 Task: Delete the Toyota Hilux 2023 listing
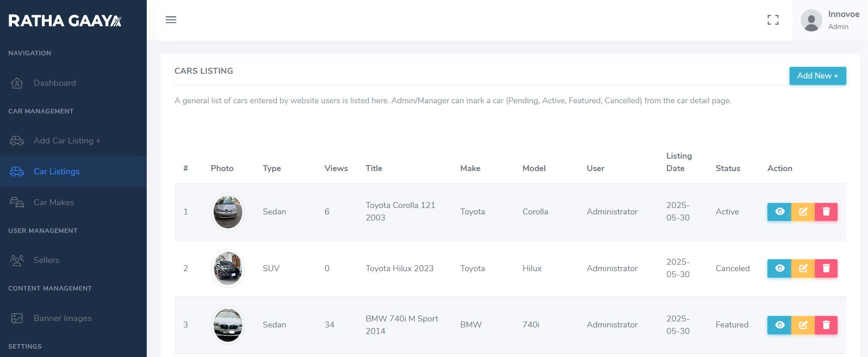pos(826,268)
